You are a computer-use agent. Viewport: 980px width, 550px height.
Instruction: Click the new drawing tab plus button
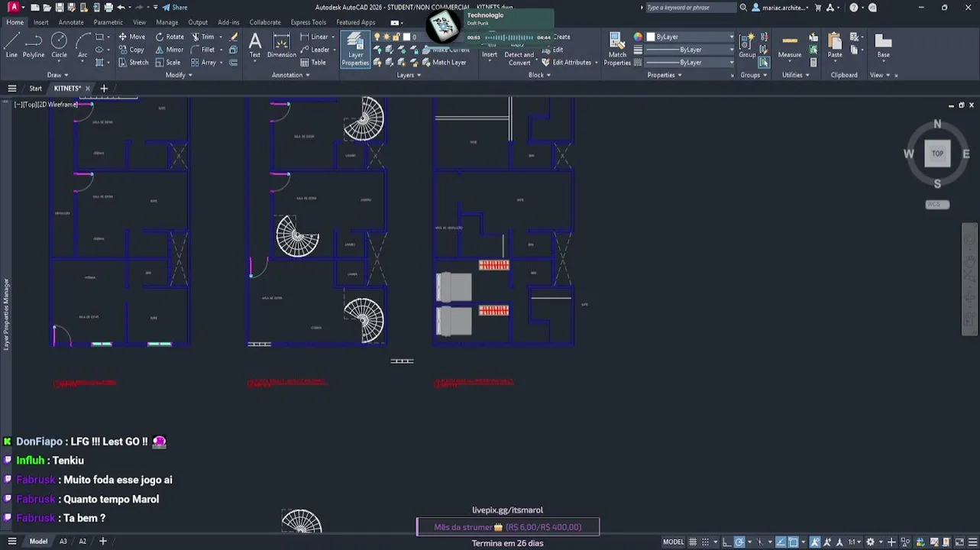coord(104,89)
